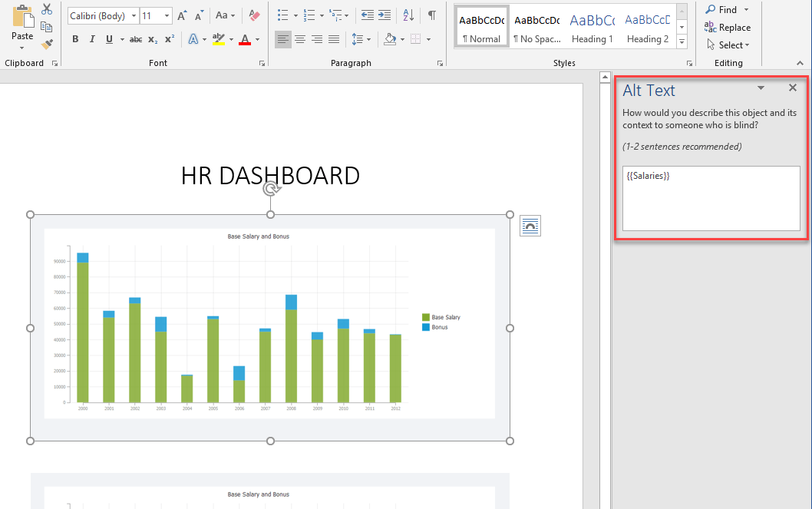Toggle Strikethrough formatting
The image size is (812, 509).
pyautogui.click(x=136, y=39)
